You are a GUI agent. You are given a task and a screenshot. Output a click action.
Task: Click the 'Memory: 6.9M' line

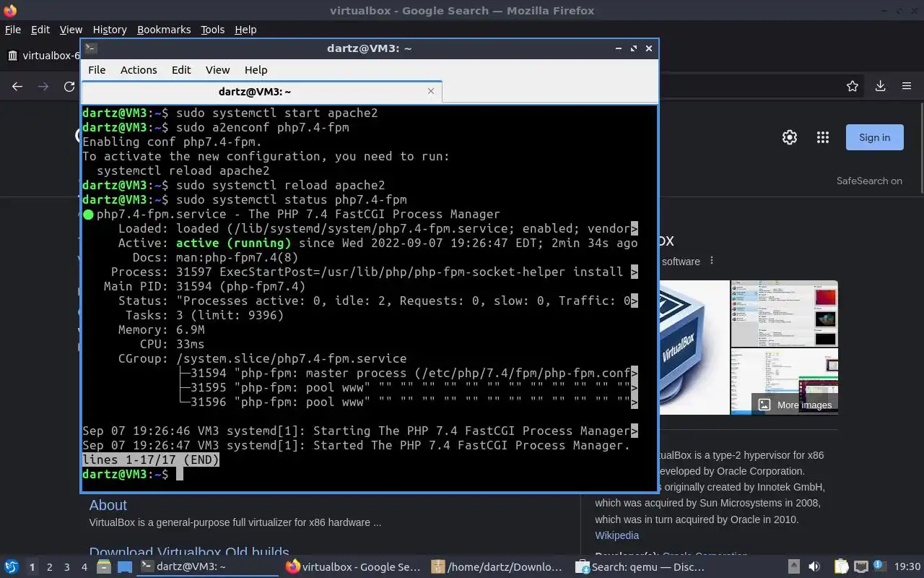click(161, 329)
